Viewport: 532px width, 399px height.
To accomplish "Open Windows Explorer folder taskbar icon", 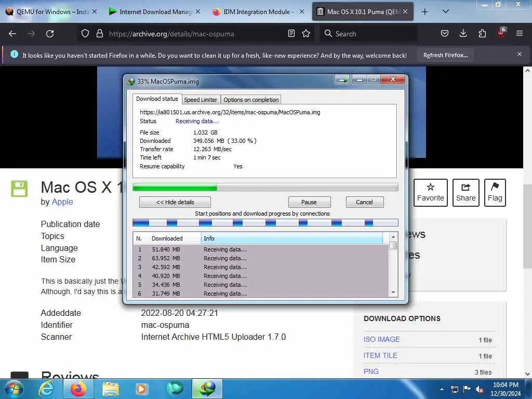I will (110, 390).
